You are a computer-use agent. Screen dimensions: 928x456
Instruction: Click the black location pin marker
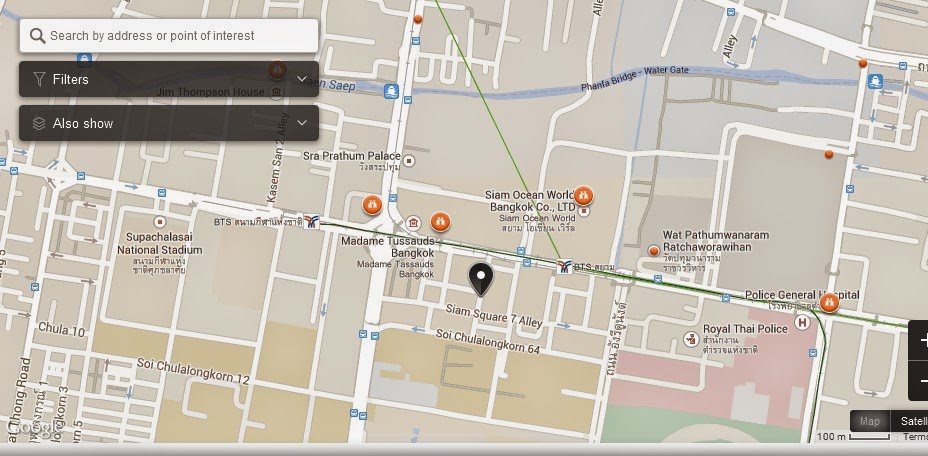(481, 279)
